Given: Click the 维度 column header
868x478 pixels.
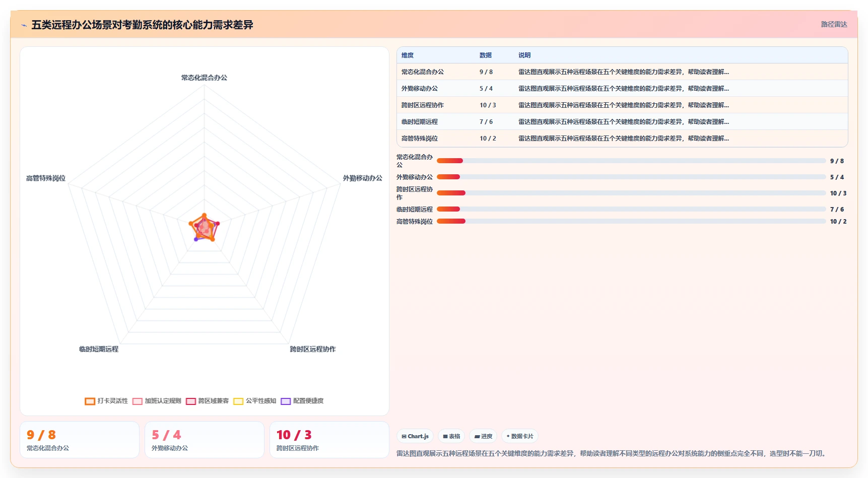Looking at the screenshot, I should [408, 55].
